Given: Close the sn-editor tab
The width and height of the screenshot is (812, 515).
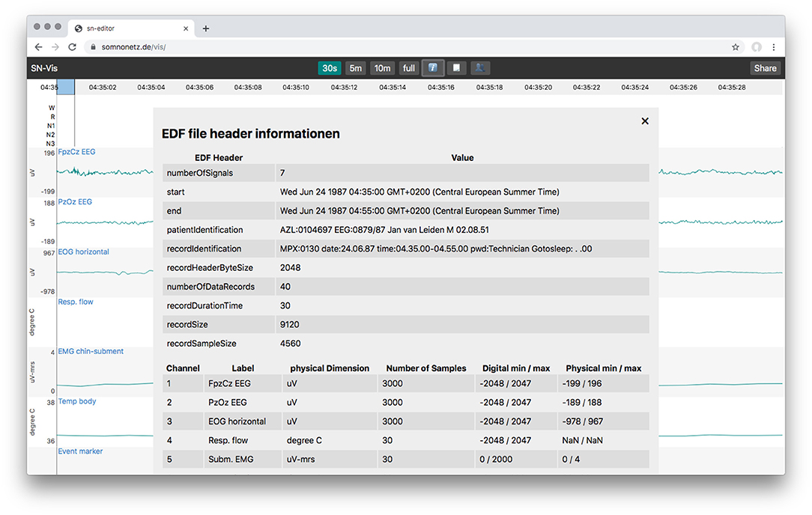Looking at the screenshot, I should coord(186,28).
